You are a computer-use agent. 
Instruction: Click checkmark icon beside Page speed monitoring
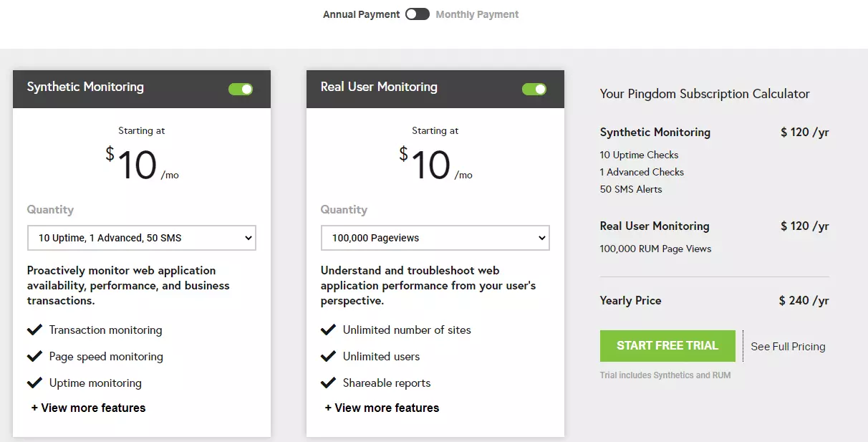pos(34,356)
